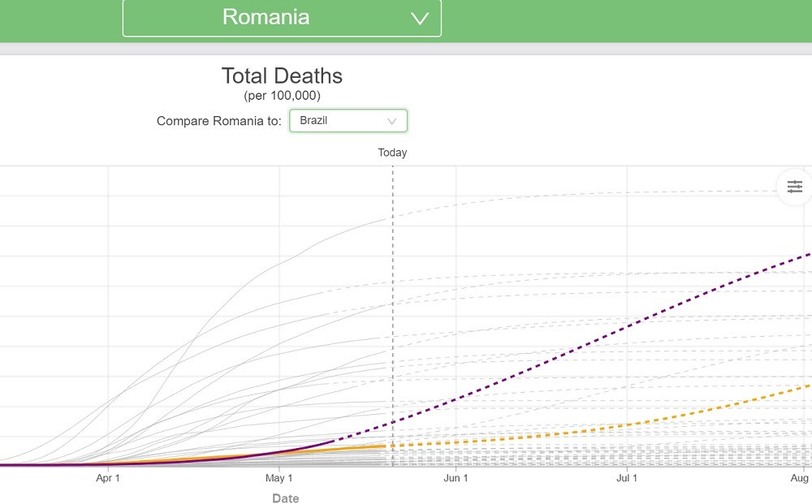
Task: Click the Today marker label
Action: click(392, 153)
